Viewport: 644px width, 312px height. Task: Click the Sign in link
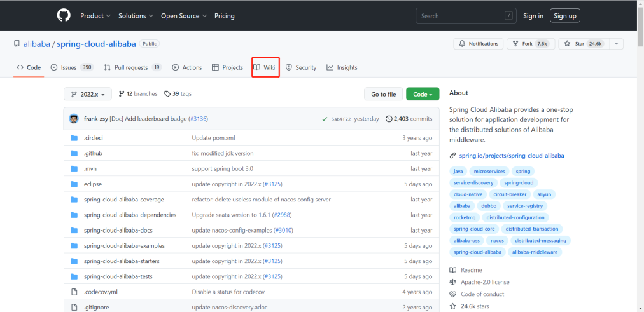click(x=533, y=16)
